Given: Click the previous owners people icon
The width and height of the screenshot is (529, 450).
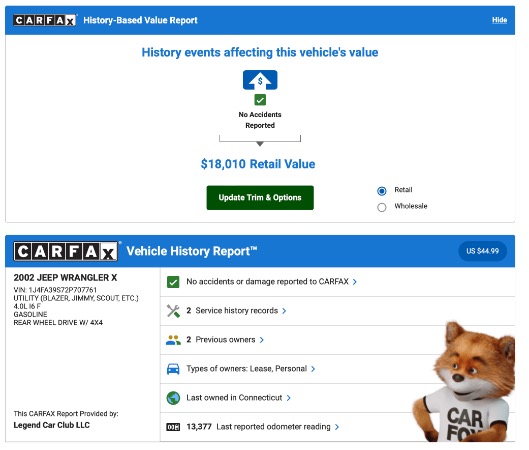Looking at the screenshot, I should [x=173, y=340].
